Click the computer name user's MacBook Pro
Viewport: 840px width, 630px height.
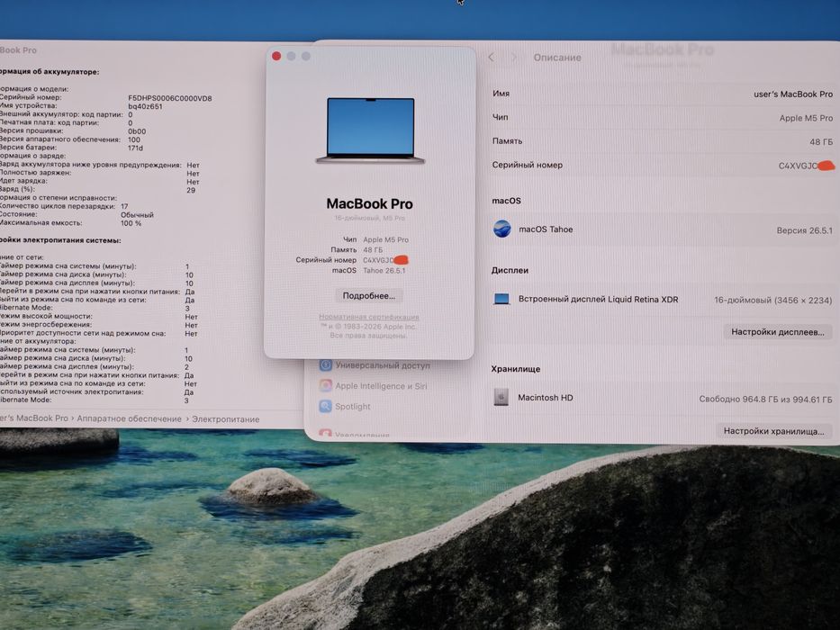[x=793, y=94]
